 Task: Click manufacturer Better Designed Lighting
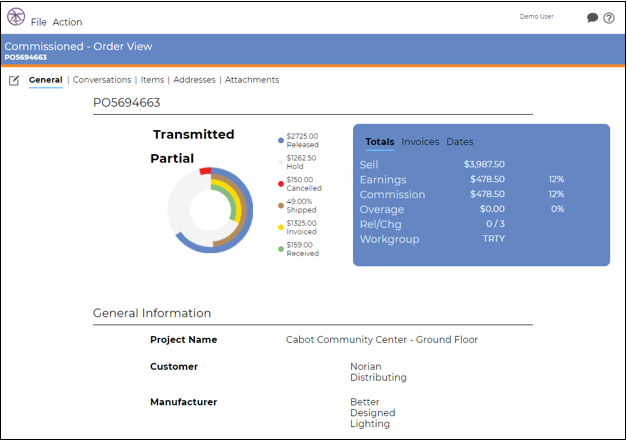pyautogui.click(x=373, y=413)
